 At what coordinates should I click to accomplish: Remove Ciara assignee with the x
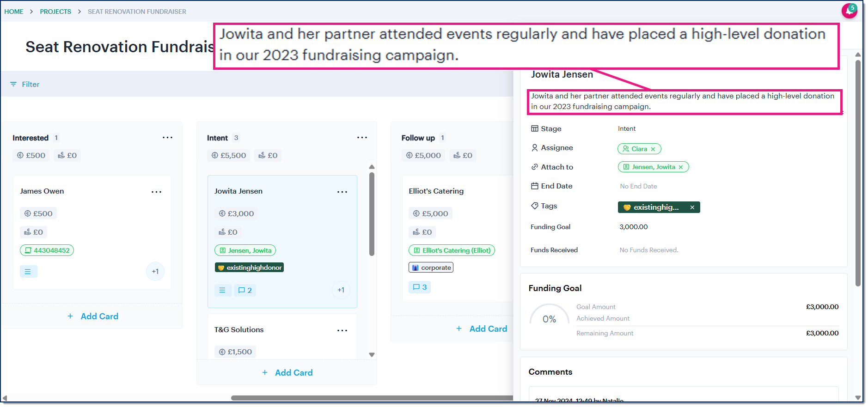(x=653, y=149)
